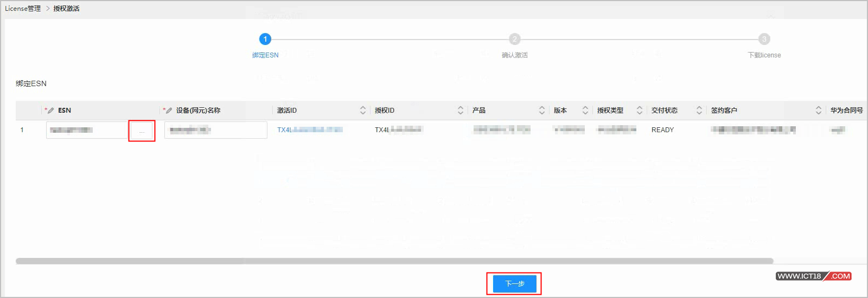Viewport: 868px width, 298px height.
Task: Select step 1 circle 绑定ESN
Action: (x=265, y=39)
